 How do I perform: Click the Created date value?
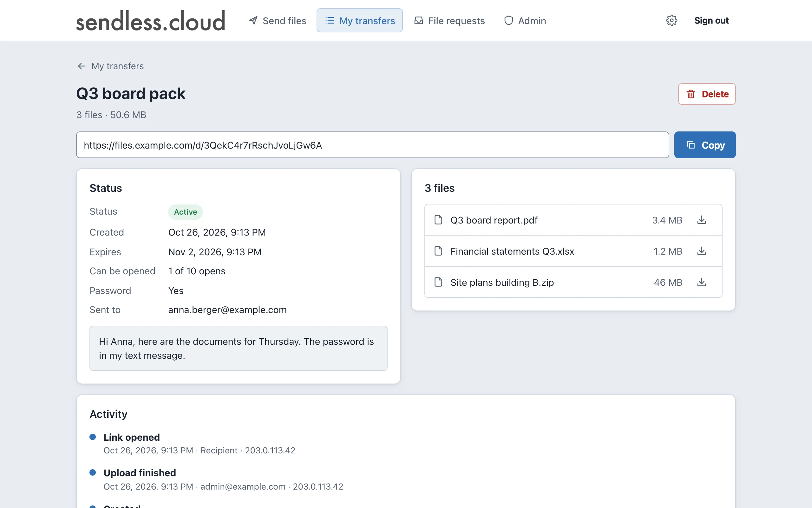[x=217, y=232]
